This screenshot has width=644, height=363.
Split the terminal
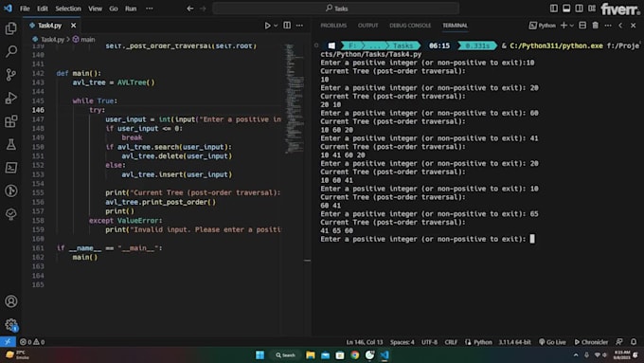click(x=582, y=26)
